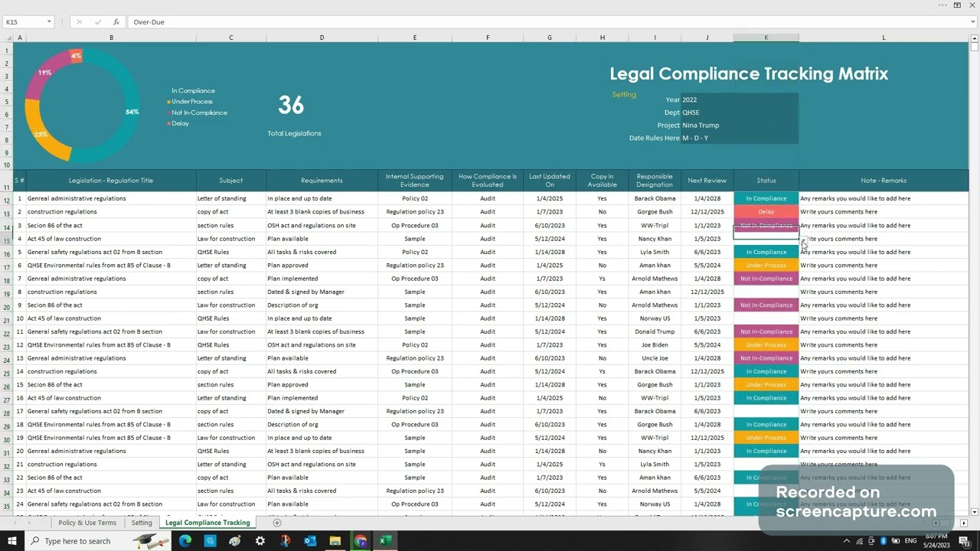Click the Enter checkmark icon in formula bar
This screenshot has width=980, height=551.
(97, 22)
